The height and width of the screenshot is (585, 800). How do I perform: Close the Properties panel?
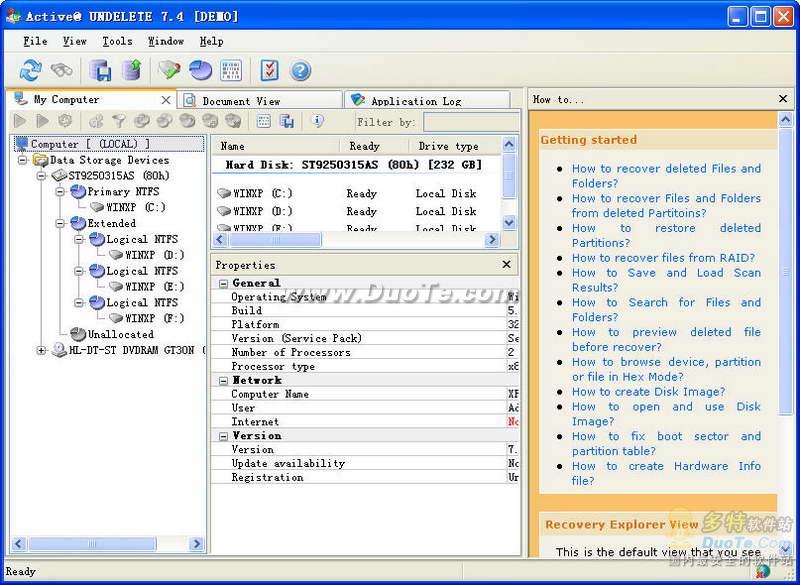pos(506,264)
